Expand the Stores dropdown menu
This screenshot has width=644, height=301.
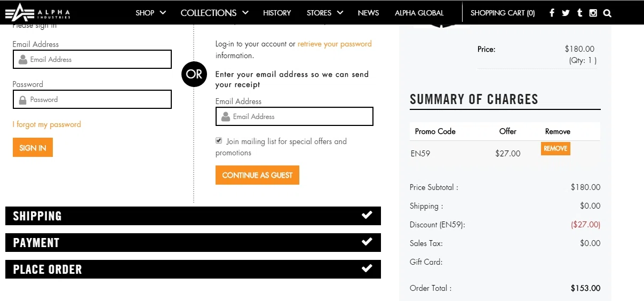coord(325,13)
